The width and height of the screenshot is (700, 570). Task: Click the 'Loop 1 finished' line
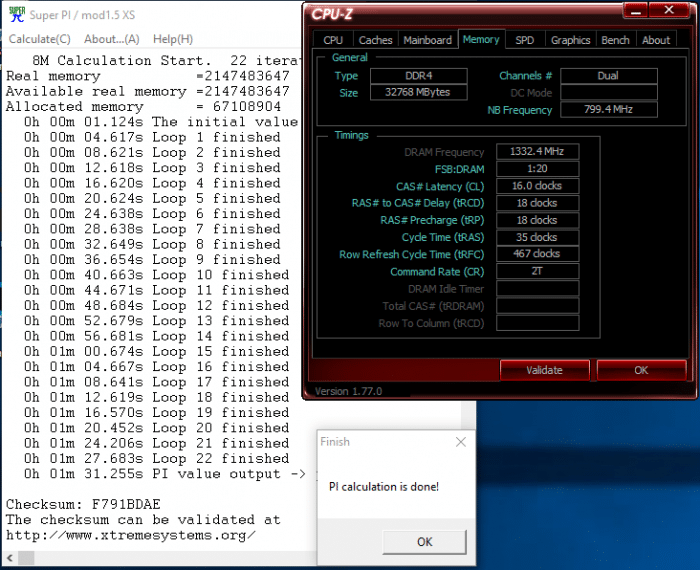pos(152,137)
